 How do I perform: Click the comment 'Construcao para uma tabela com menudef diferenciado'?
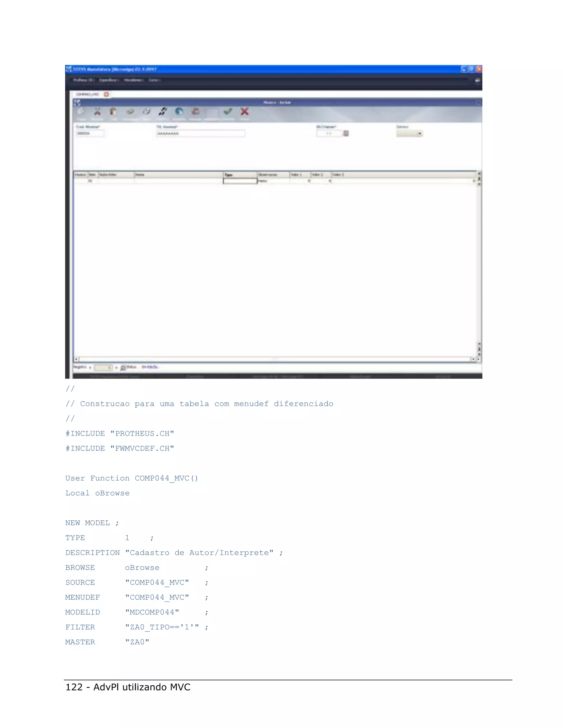(x=207, y=404)
